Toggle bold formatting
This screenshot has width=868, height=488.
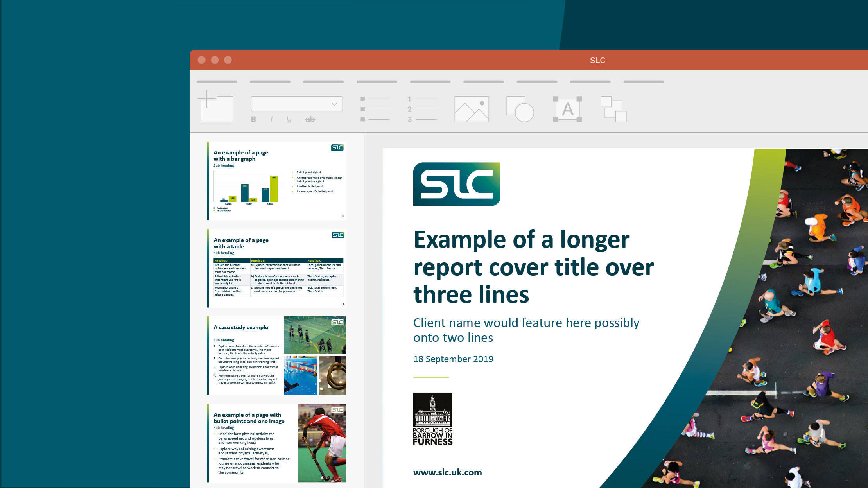pos(253,119)
